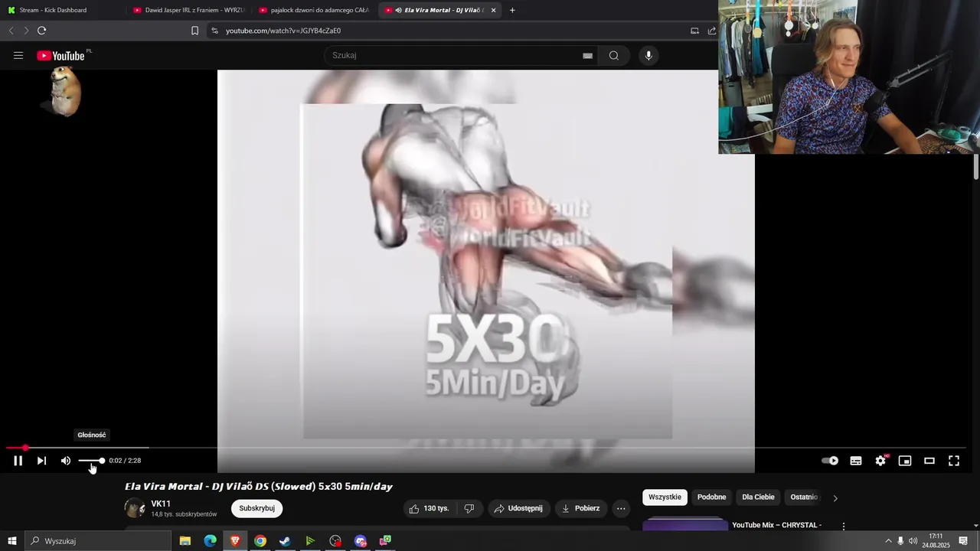This screenshot has height=551, width=980.
Task: Open the VK11 channel avatar
Action: click(x=135, y=508)
